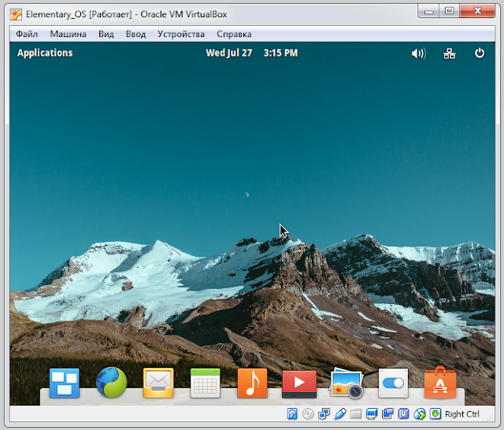Screen dimensions: 504x430
Task: Open the Справка menu
Action: [234, 34]
